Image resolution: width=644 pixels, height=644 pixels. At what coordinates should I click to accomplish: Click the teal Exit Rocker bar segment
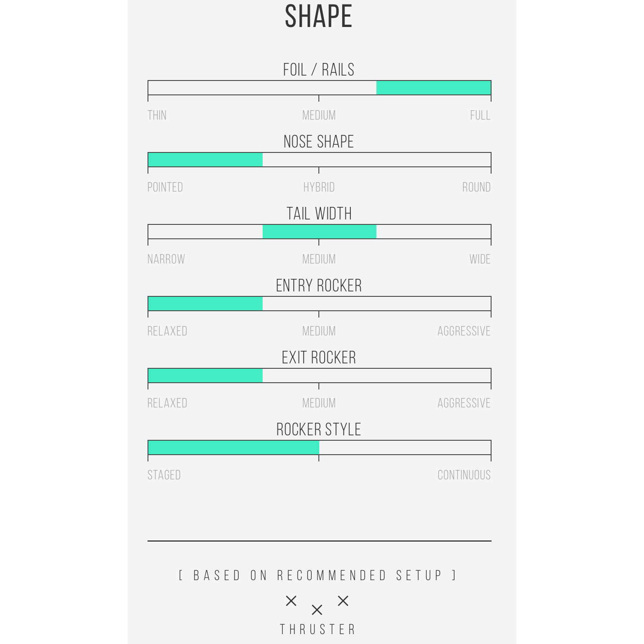tap(205, 376)
